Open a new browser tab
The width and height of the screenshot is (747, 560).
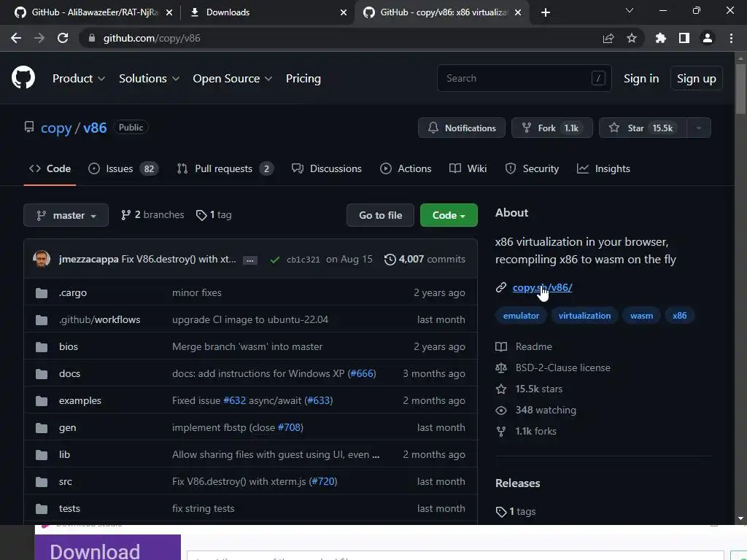coord(546,12)
